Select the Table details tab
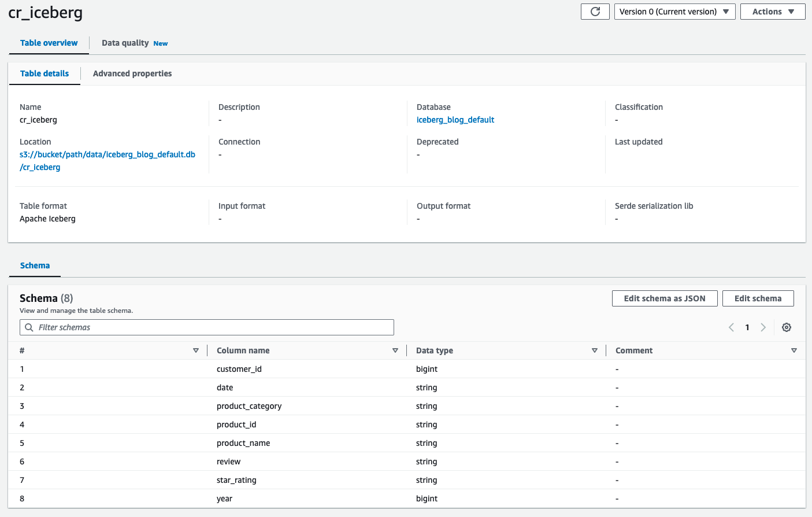This screenshot has height=517, width=812. [45, 73]
